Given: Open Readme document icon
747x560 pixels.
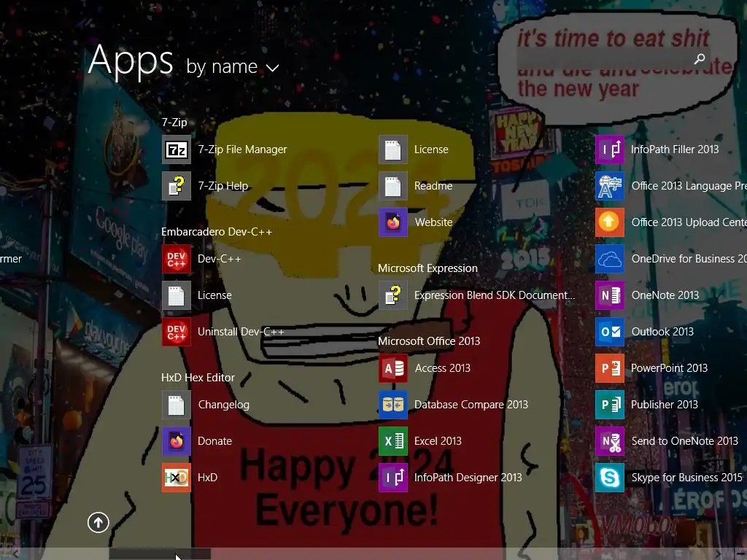Looking at the screenshot, I should (393, 186).
